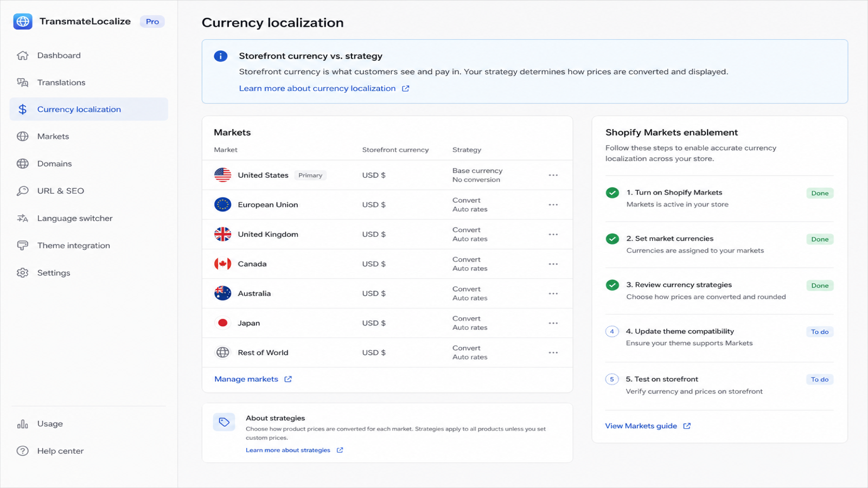Screen dimensions: 868x488
Task: Open the View Markets guide link
Action: click(x=648, y=426)
